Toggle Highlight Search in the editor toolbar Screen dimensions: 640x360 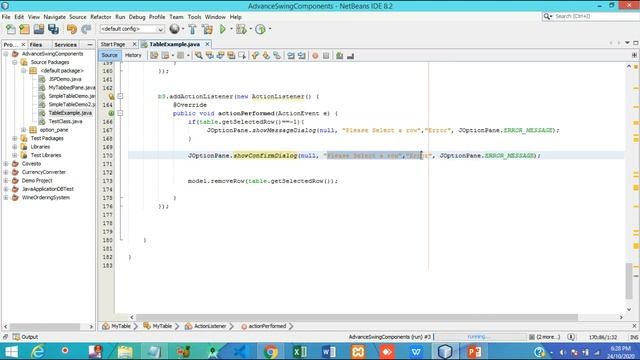(x=231, y=56)
